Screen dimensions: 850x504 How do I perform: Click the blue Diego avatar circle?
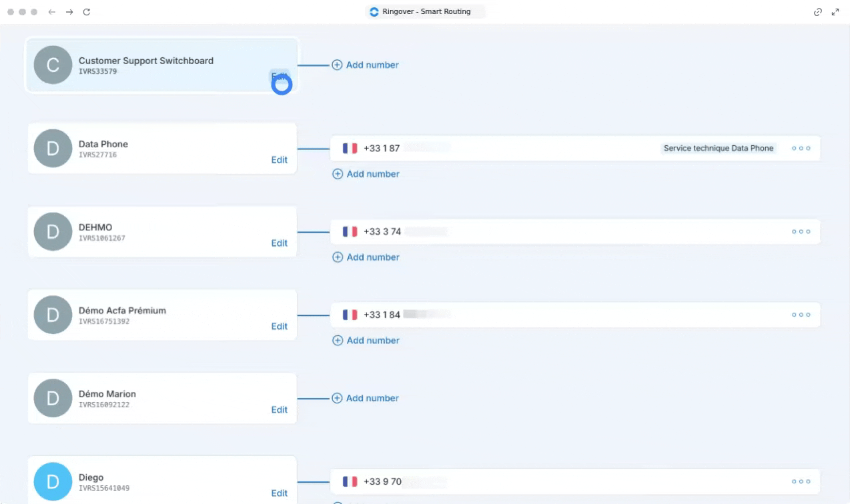[x=53, y=481]
